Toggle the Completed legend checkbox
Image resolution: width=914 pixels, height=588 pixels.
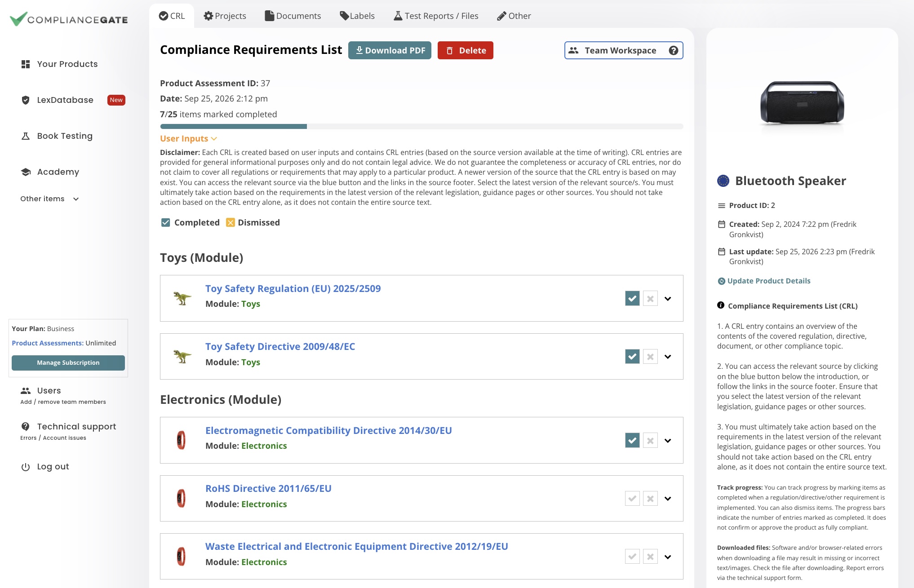point(165,223)
